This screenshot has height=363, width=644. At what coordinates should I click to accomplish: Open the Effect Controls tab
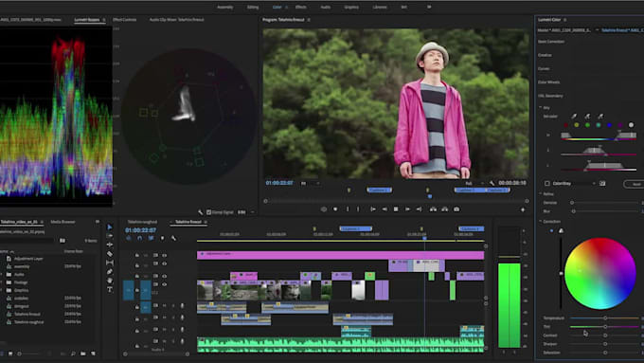[124, 19]
